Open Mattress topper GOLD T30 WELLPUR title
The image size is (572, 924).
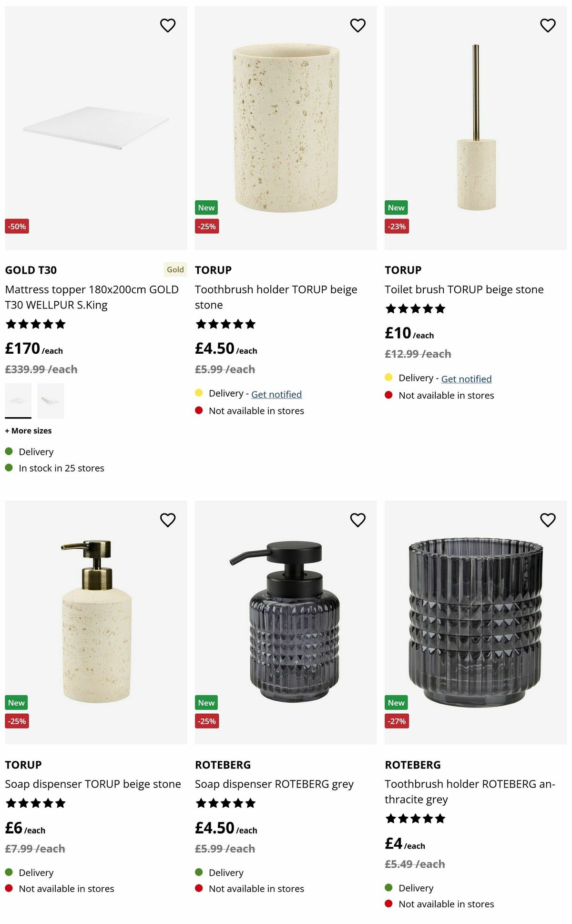92,297
